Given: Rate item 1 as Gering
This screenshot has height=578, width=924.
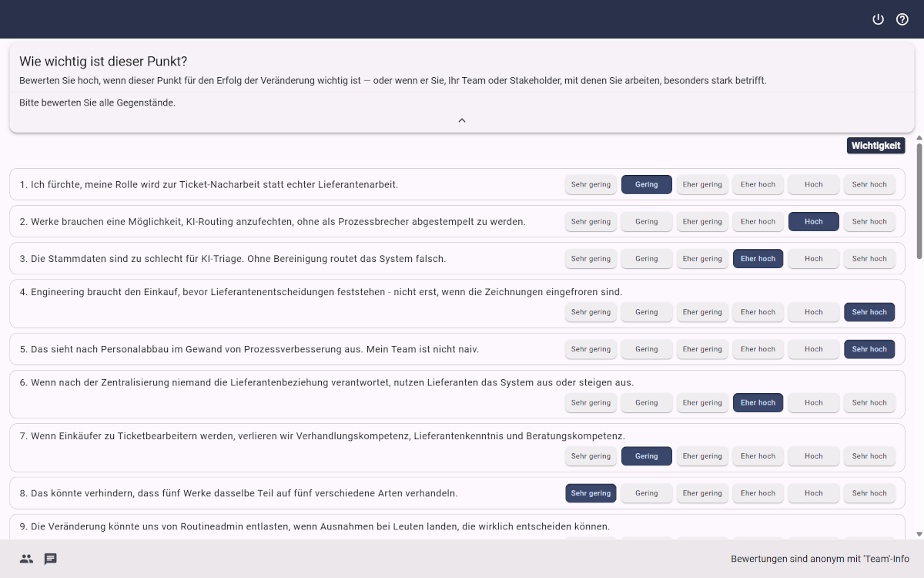Looking at the screenshot, I should click(x=647, y=184).
